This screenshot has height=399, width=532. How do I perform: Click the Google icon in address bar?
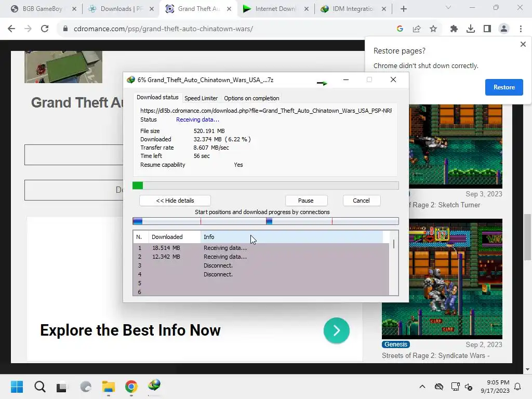click(400, 29)
